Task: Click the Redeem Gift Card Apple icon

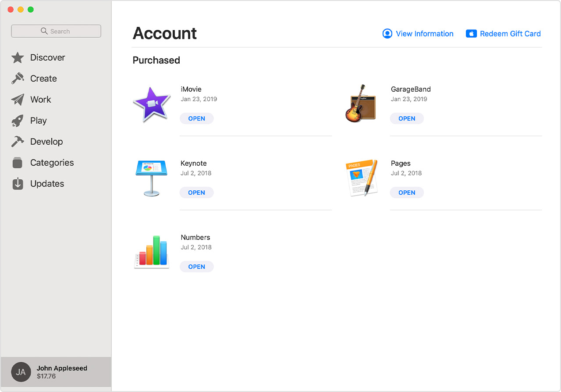Action: click(471, 34)
